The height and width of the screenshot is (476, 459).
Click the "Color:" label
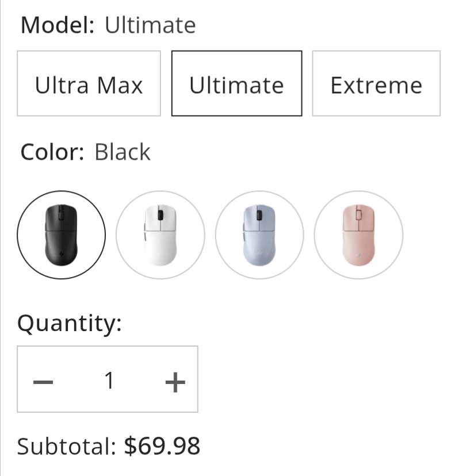click(52, 152)
